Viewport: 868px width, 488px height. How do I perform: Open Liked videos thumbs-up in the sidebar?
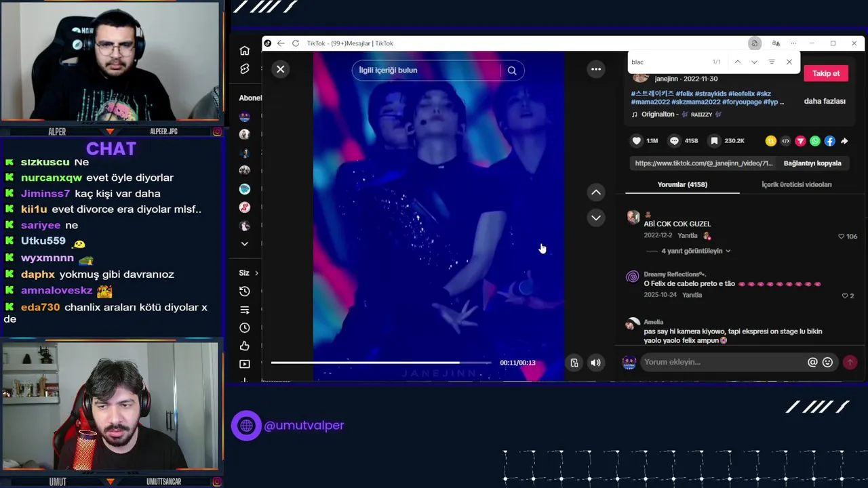pos(245,346)
